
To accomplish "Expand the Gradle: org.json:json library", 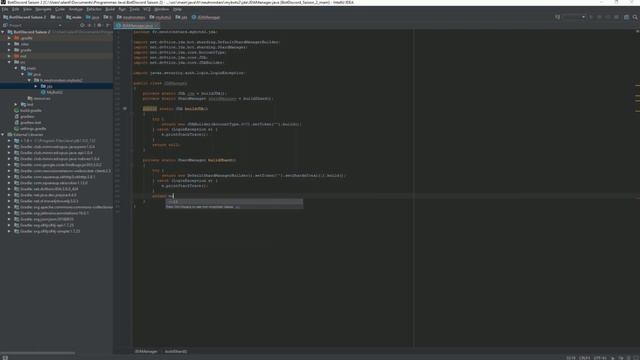I will point(9,219).
